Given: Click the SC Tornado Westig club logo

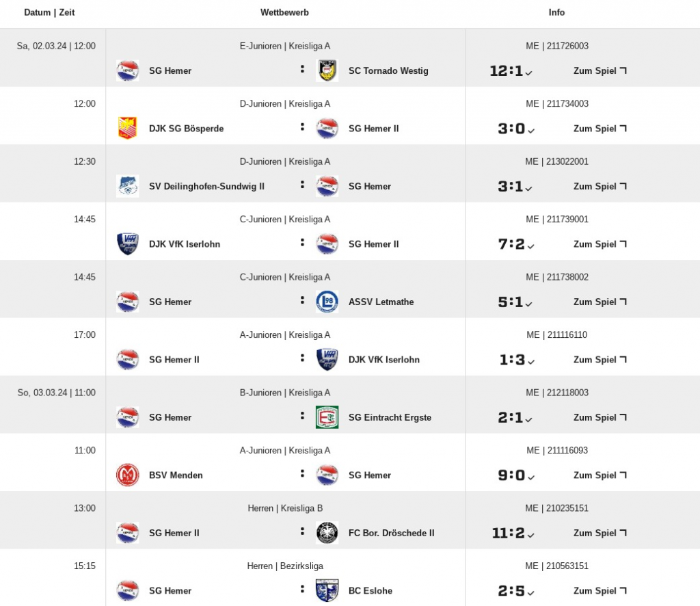Looking at the screenshot, I should pos(327,70).
